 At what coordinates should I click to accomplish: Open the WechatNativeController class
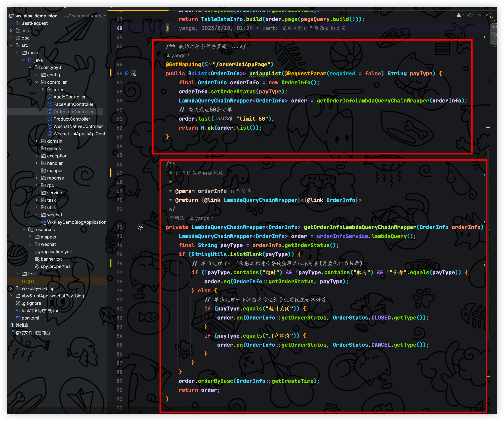[x=78, y=126]
